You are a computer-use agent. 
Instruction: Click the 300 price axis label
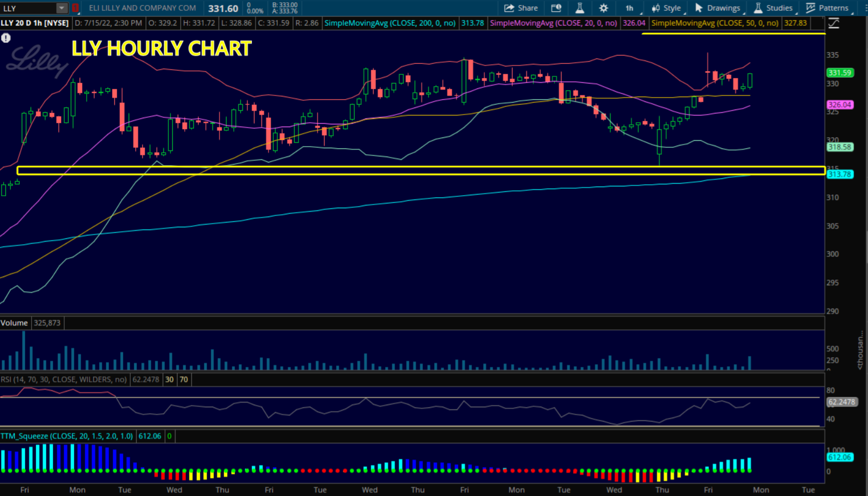click(x=833, y=254)
